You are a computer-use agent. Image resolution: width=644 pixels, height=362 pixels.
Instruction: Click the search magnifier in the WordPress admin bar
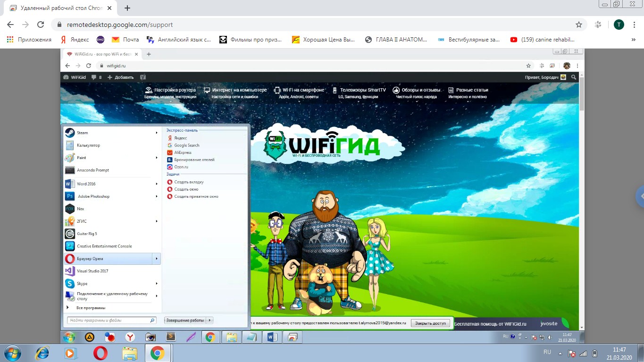[x=574, y=77]
